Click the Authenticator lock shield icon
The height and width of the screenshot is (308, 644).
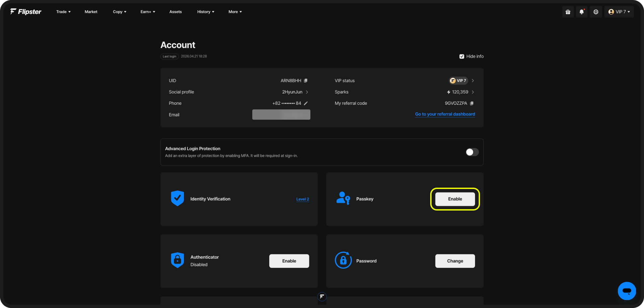(178, 260)
